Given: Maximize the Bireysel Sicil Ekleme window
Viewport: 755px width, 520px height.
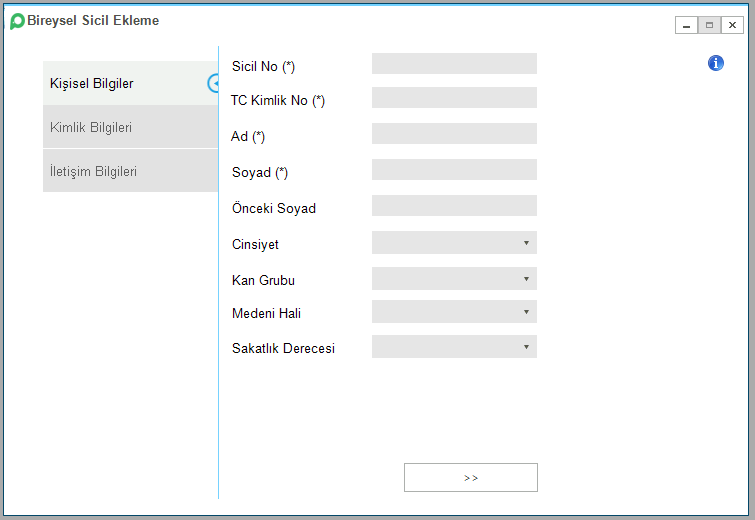Looking at the screenshot, I should tap(709, 25).
